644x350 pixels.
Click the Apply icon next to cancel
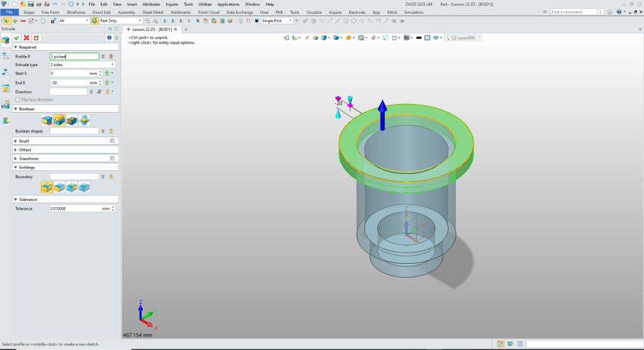click(x=36, y=38)
